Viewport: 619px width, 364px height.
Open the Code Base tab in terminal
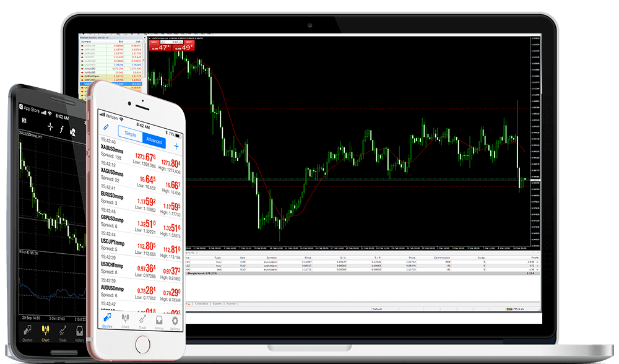point(201,303)
